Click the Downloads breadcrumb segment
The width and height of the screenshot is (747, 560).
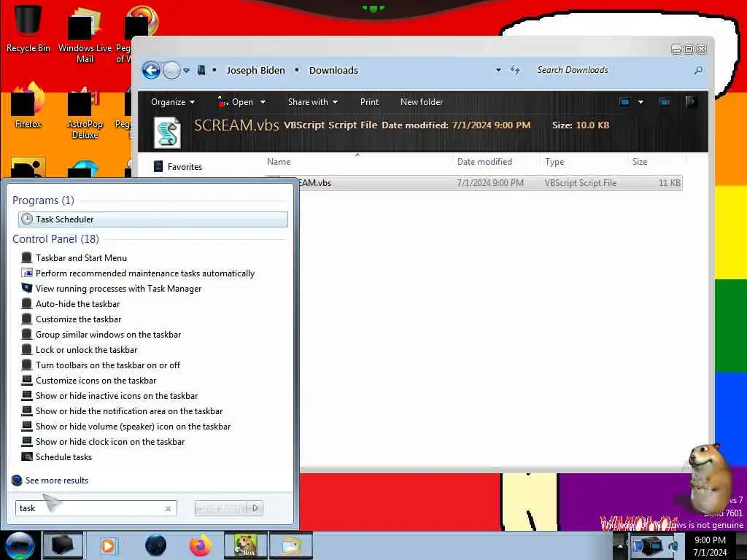(333, 71)
